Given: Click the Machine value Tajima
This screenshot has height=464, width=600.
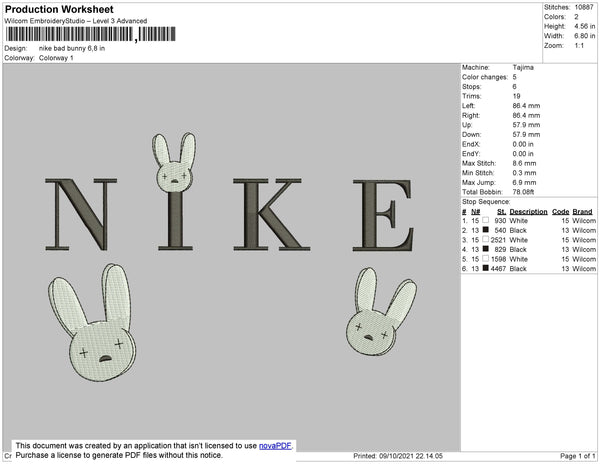Looking at the screenshot, I should [x=523, y=68].
